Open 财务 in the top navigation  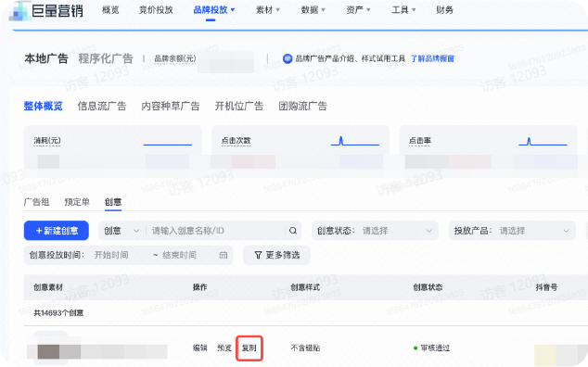tap(444, 10)
